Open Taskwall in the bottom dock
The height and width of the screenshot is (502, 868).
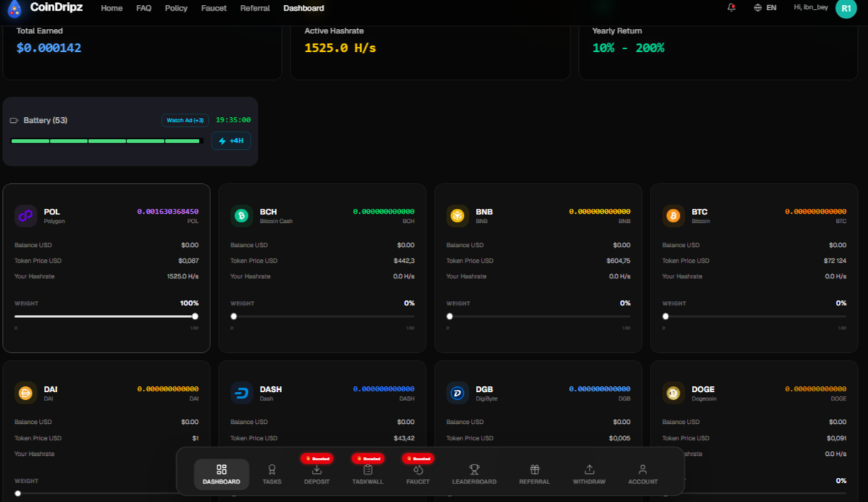[368, 474]
